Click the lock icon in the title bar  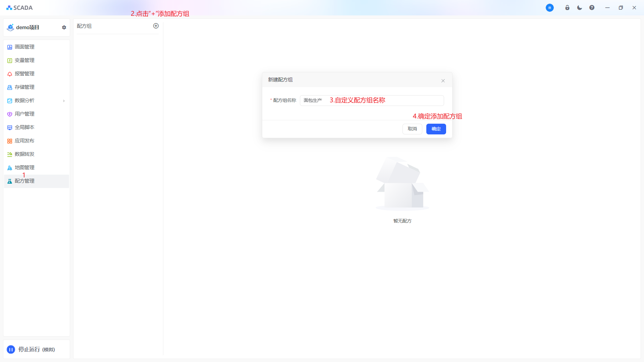coord(567,8)
